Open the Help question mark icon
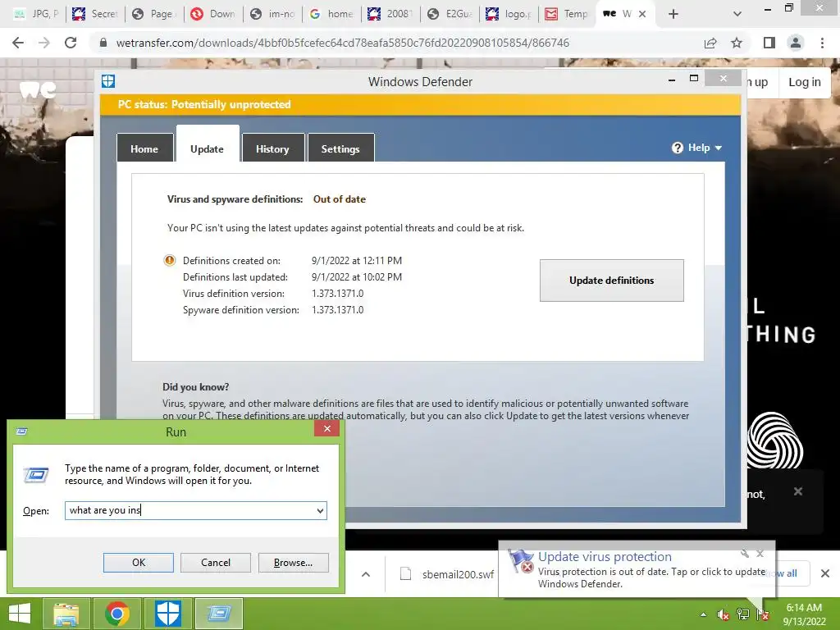 [x=677, y=148]
